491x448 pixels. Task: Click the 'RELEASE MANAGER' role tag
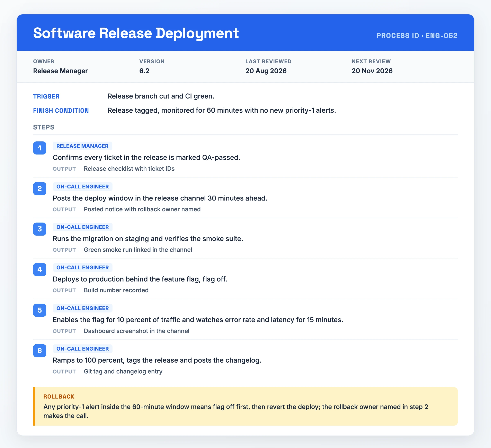[x=83, y=146]
